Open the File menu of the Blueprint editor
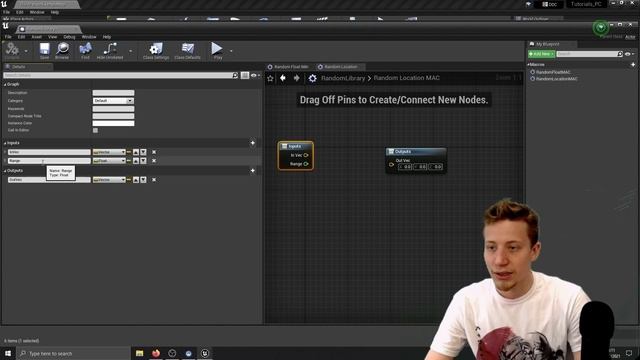Viewport: 640px width, 360px height. [x=8, y=37]
